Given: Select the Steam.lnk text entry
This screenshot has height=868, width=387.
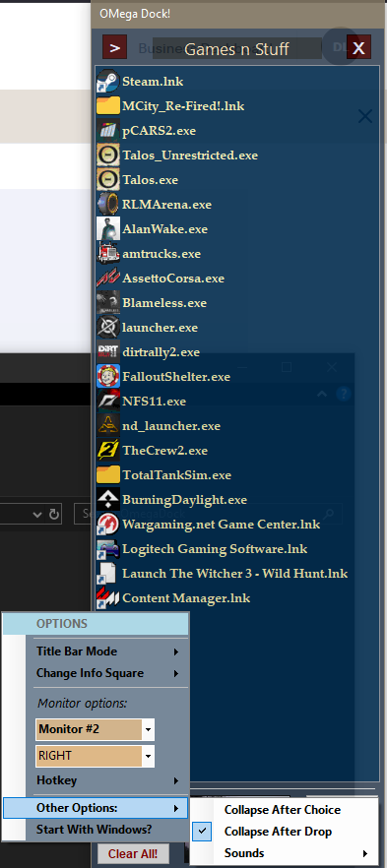Looking at the screenshot, I should [x=153, y=82].
